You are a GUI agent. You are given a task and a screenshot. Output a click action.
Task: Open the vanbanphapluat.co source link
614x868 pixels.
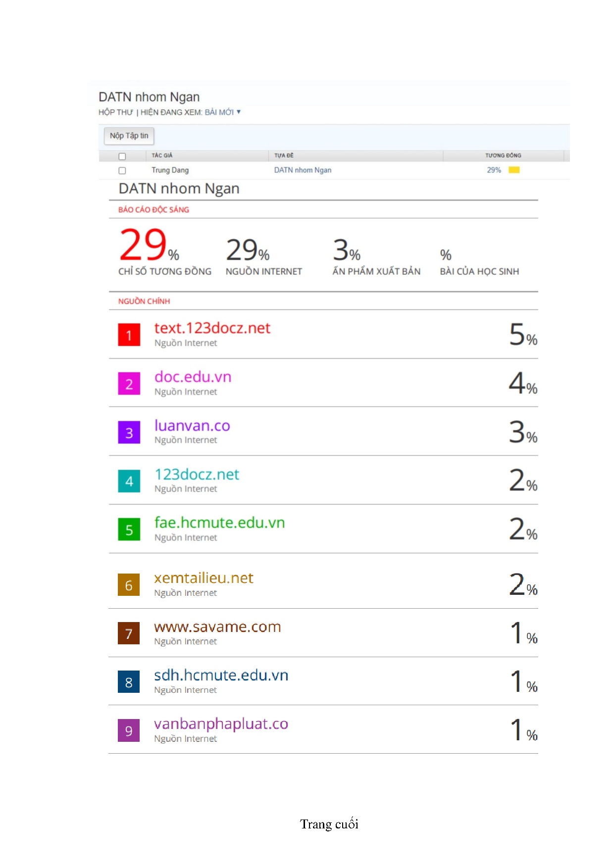pyautogui.click(x=221, y=724)
